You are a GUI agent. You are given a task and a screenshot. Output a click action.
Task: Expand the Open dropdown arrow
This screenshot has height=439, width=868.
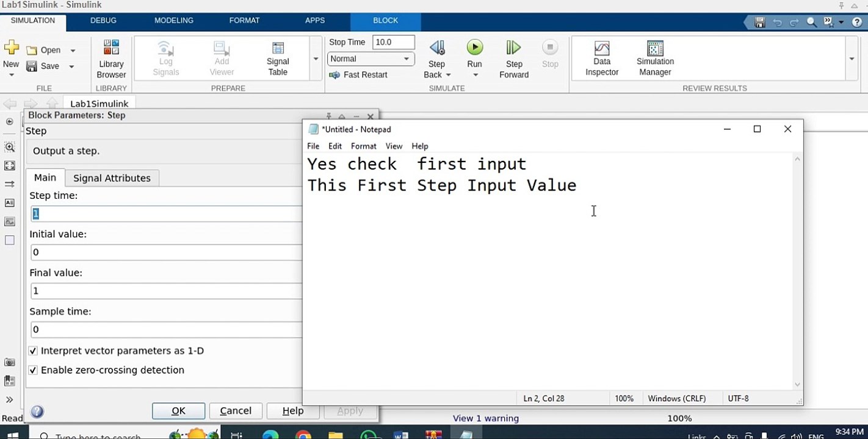(x=73, y=51)
